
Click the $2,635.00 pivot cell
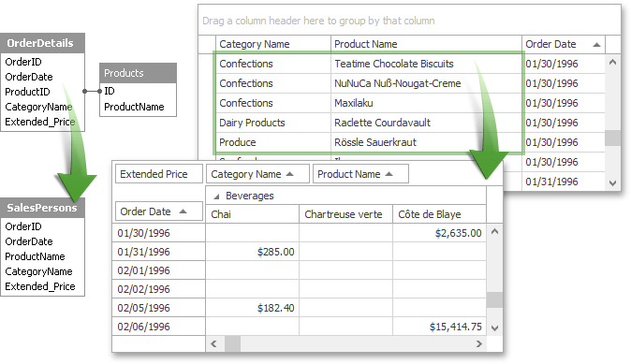coord(439,233)
